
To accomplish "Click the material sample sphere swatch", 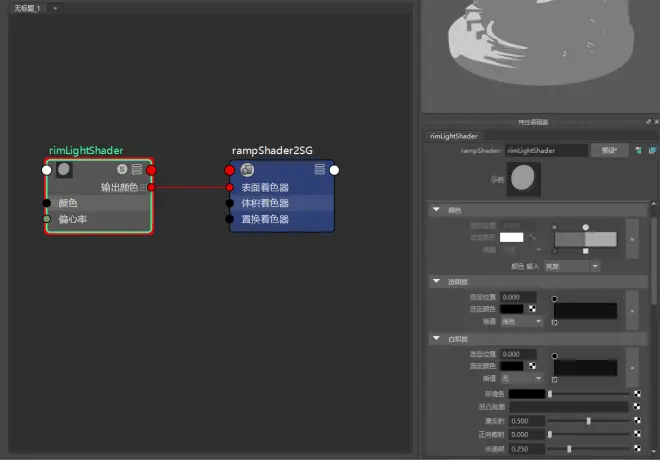I will [523, 178].
